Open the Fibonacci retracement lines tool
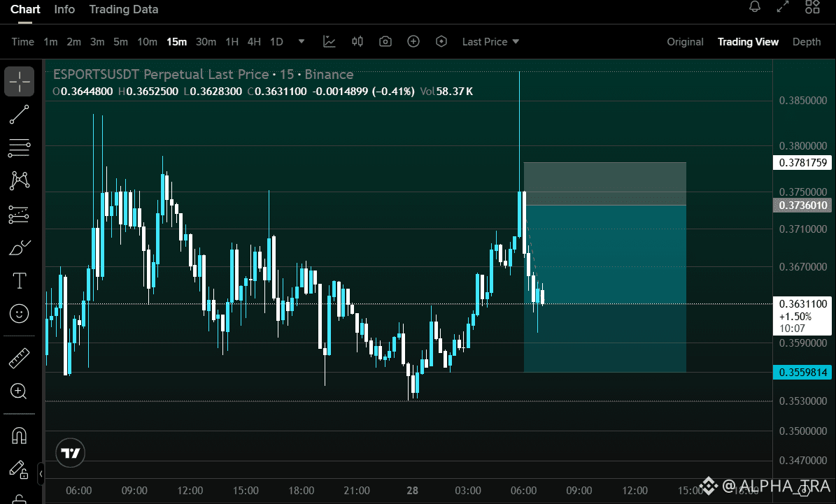Viewport: 836px width, 504px height. (x=19, y=147)
